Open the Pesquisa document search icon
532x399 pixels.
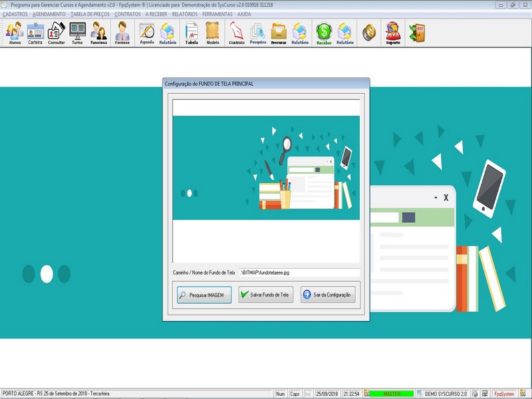click(x=258, y=33)
